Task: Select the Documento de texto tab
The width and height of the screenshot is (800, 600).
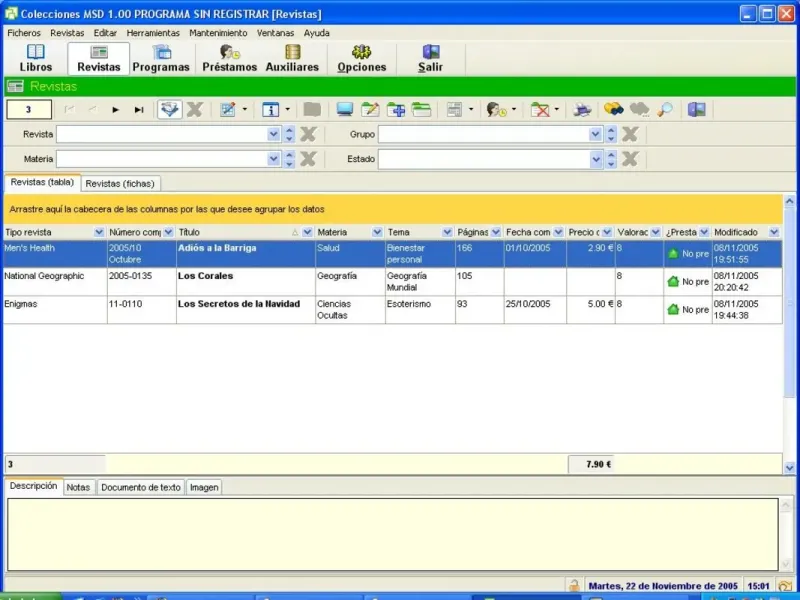Action: point(141,487)
